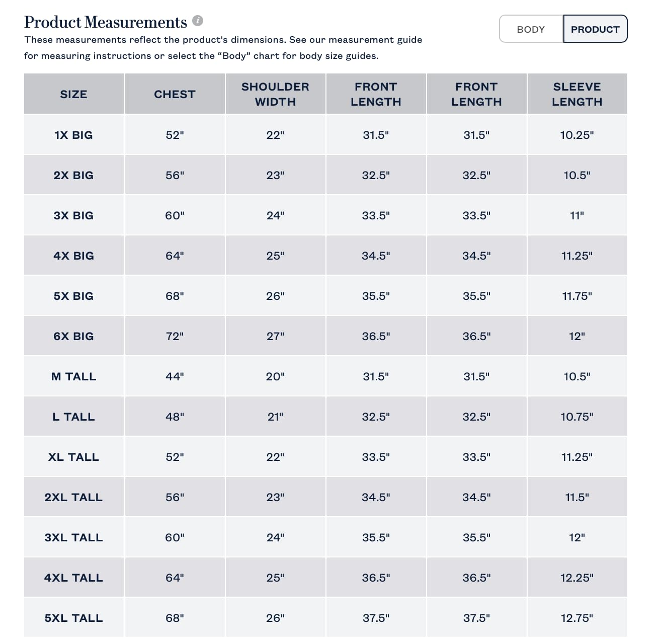Click the 10.25" sleeve length value

pyautogui.click(x=577, y=135)
